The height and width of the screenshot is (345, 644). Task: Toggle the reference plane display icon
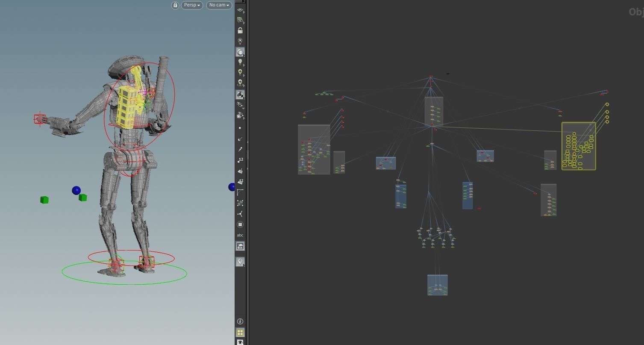pos(240,10)
